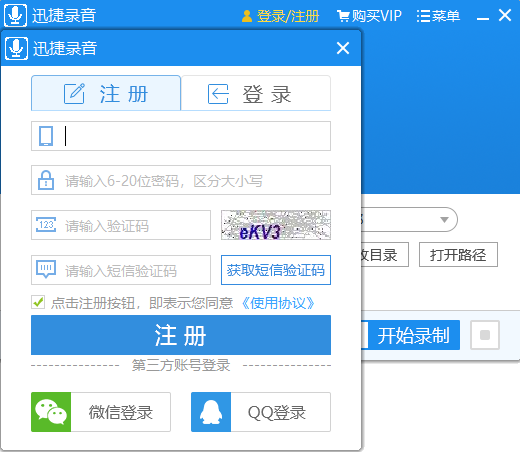Screen dimensions: 520x452
Task: Click the green WeChat icon
Action: pos(51,412)
